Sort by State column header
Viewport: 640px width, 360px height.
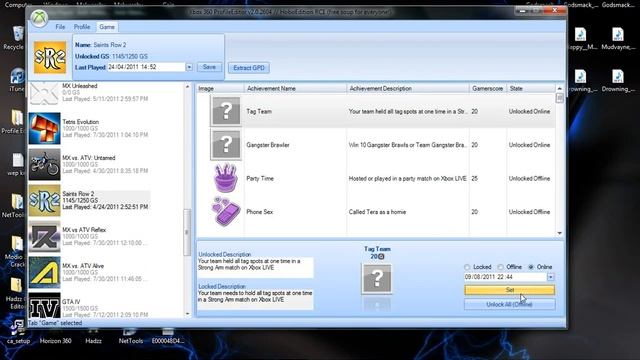(531, 88)
